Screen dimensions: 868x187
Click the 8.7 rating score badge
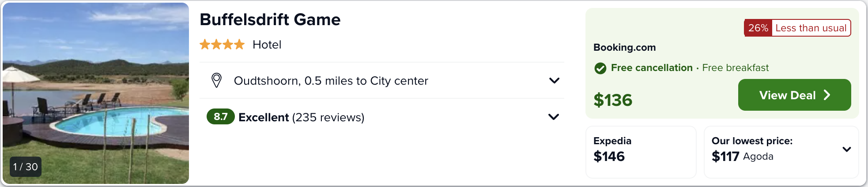[x=220, y=117]
